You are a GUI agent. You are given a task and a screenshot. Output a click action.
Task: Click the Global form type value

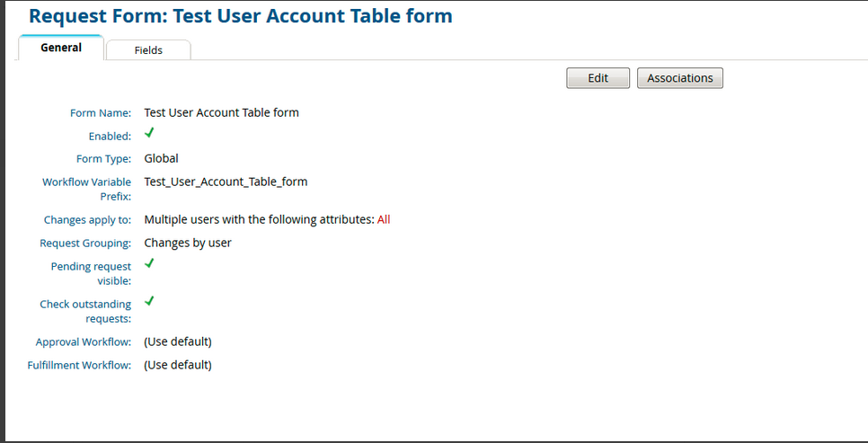pos(161,158)
